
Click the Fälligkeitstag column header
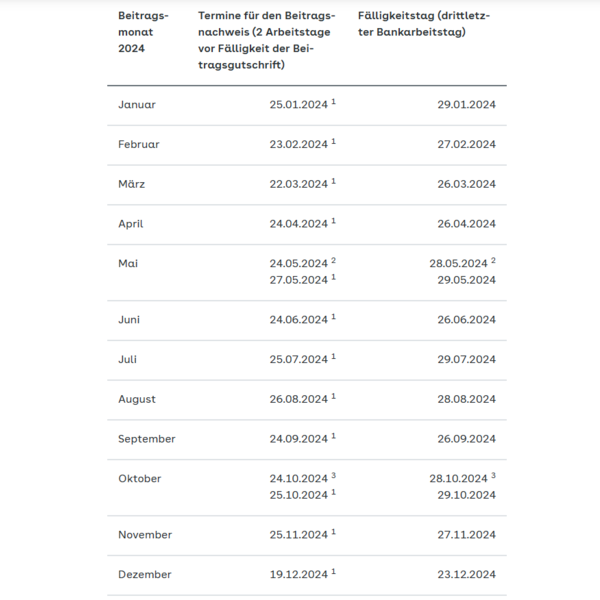click(x=424, y=25)
